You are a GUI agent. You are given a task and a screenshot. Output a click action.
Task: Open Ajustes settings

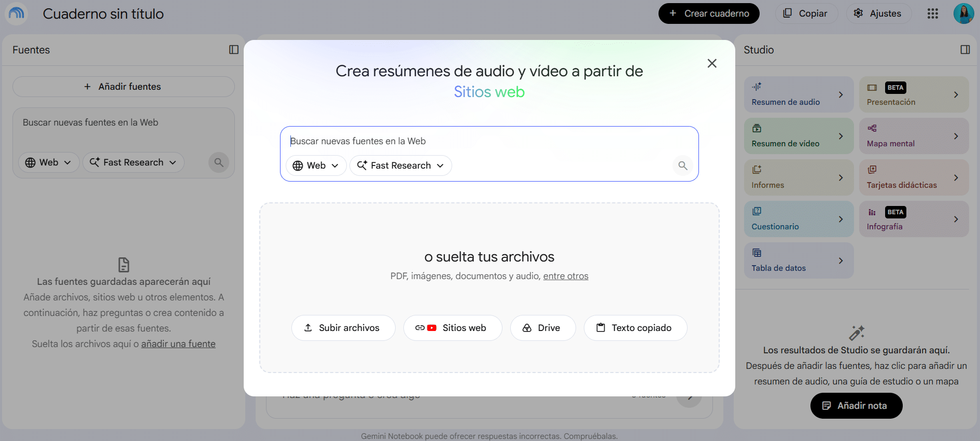pos(878,13)
